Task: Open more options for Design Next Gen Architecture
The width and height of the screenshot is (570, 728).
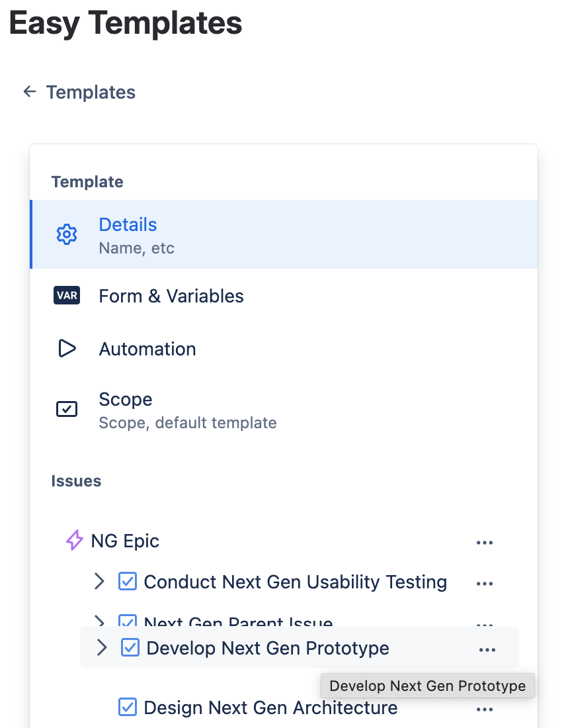Action: [485, 709]
